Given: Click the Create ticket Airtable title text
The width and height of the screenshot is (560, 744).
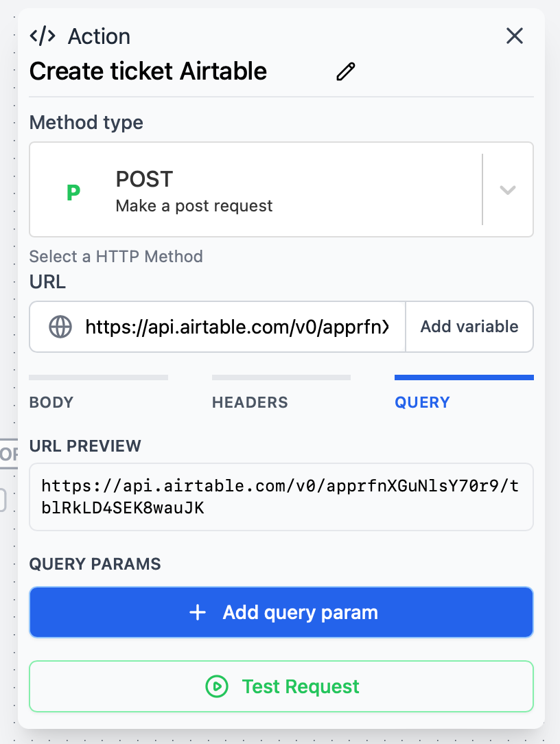Looking at the screenshot, I should tap(148, 71).
